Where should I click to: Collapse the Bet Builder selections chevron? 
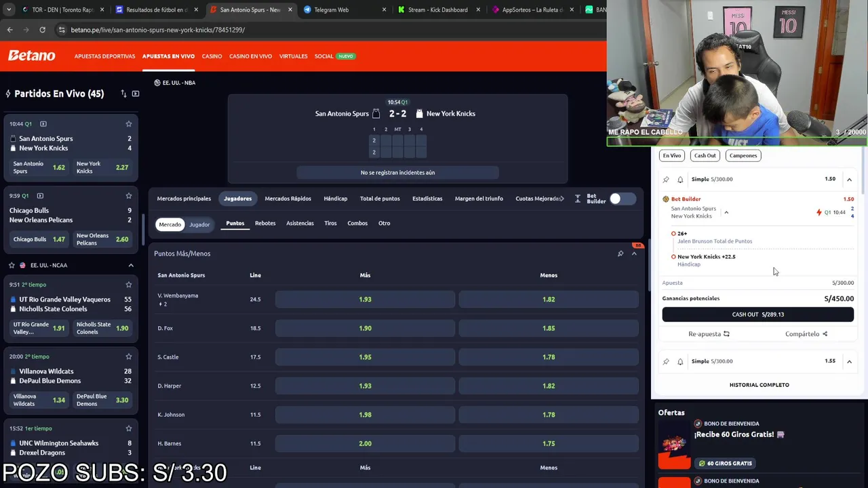pos(726,212)
